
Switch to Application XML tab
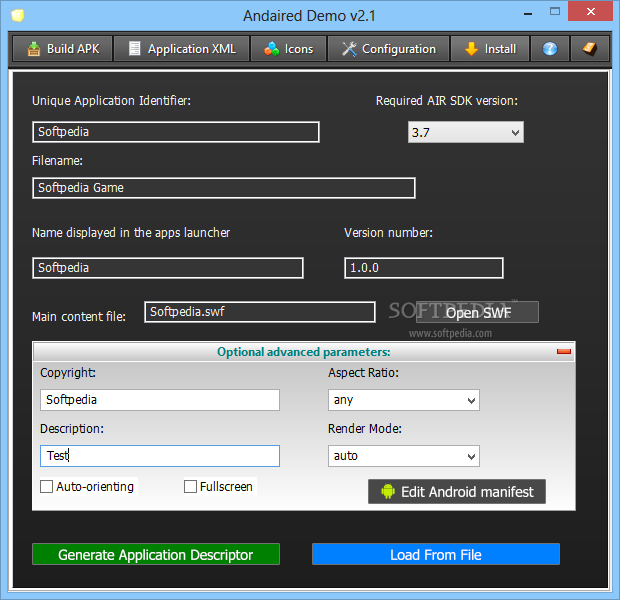[x=181, y=49]
